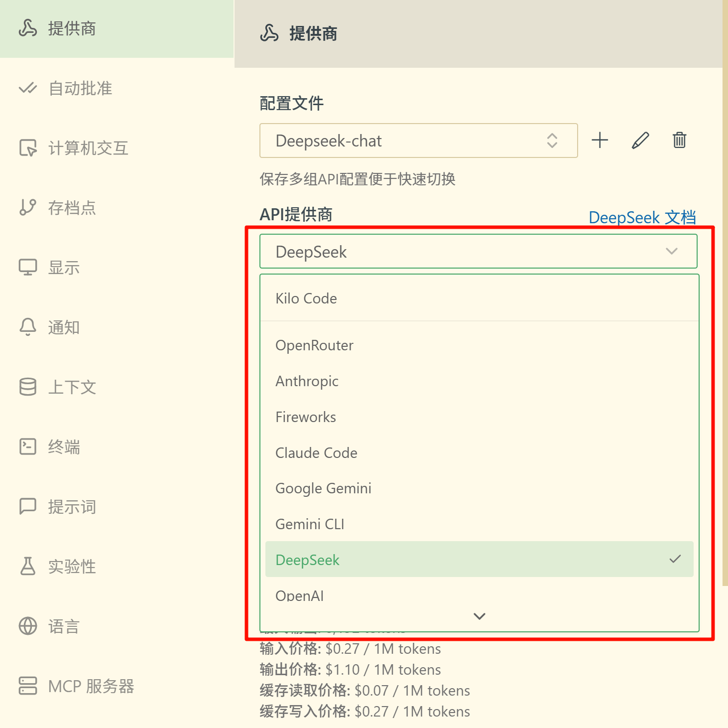Click the scroll-down chevron under provider list
Viewport: 728px width, 728px height.
480,616
